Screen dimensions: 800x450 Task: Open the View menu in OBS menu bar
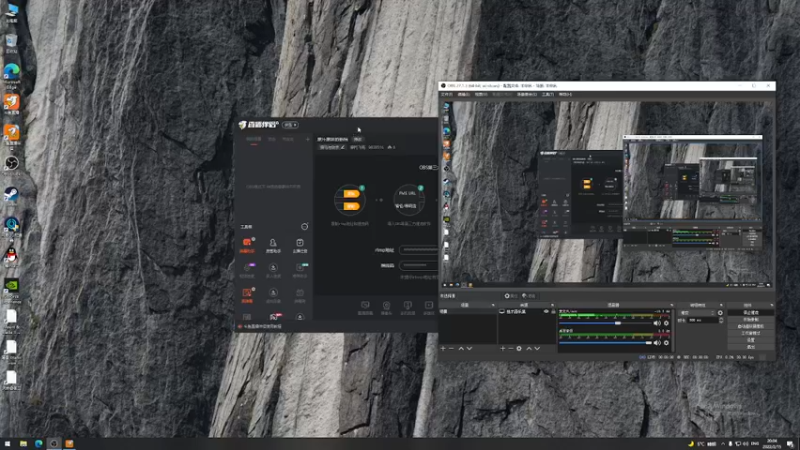[481, 94]
